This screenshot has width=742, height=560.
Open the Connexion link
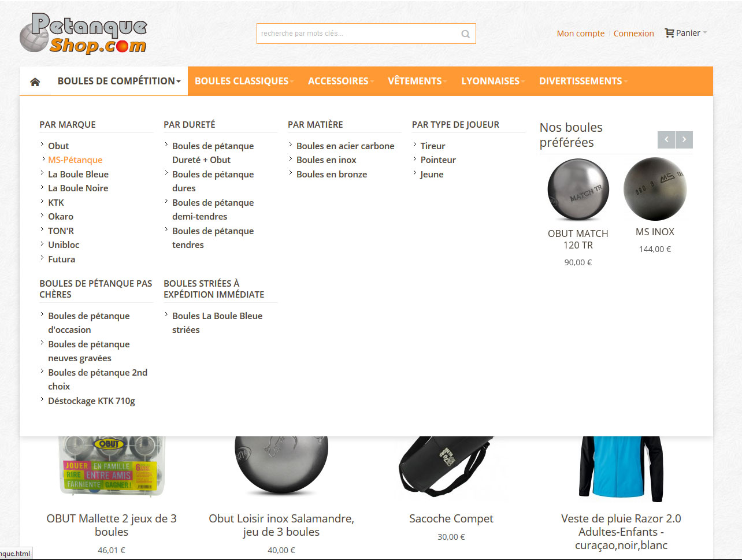[634, 34]
